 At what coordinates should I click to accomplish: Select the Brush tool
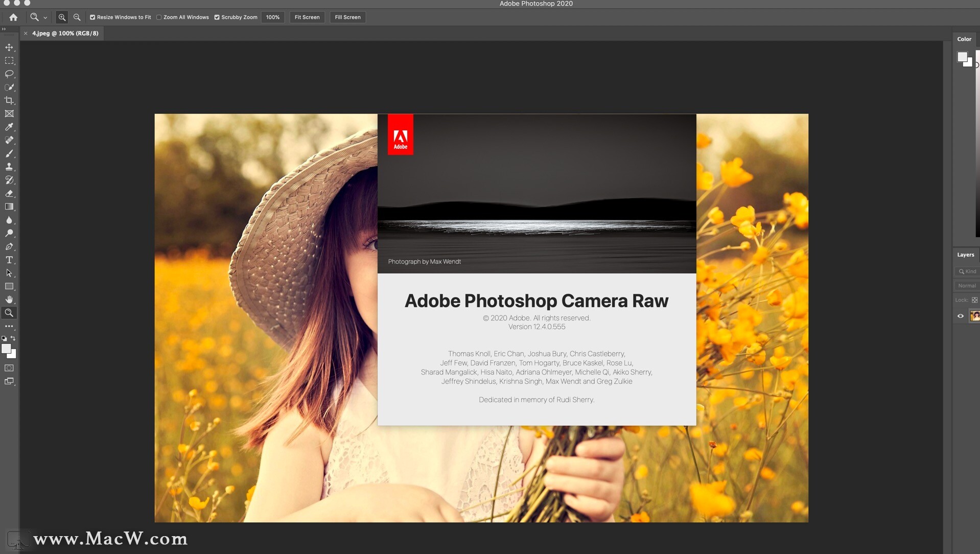[9, 154]
